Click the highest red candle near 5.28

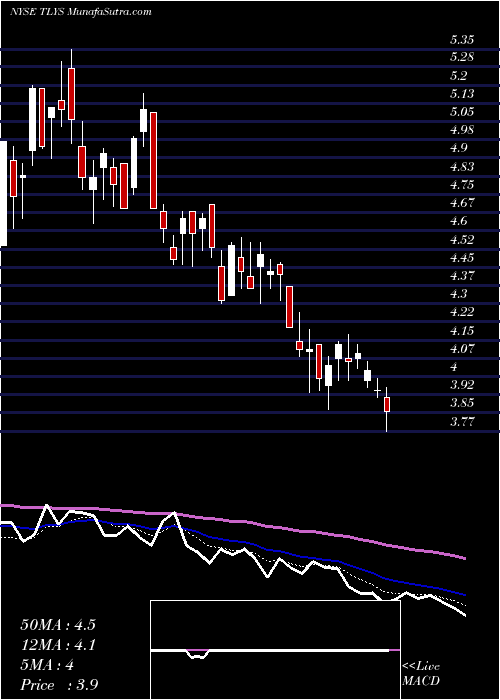[x=71, y=94]
